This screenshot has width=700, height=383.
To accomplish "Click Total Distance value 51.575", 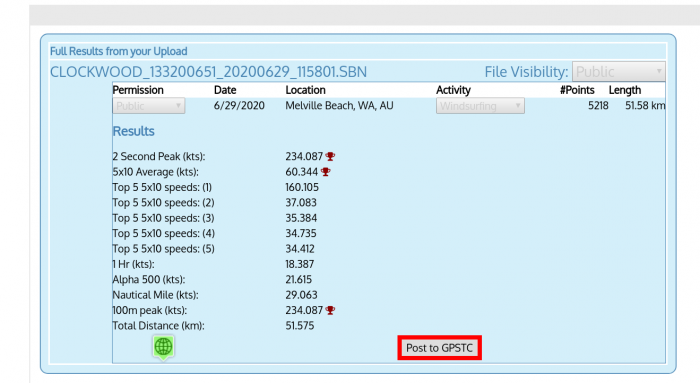I will click(300, 326).
